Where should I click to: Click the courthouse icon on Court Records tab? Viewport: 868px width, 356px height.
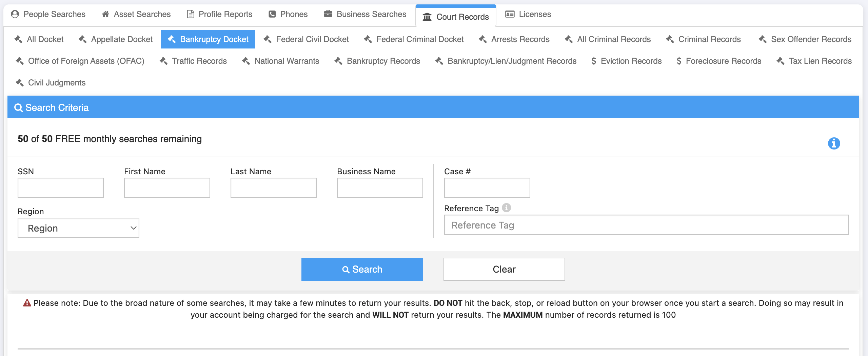click(427, 17)
